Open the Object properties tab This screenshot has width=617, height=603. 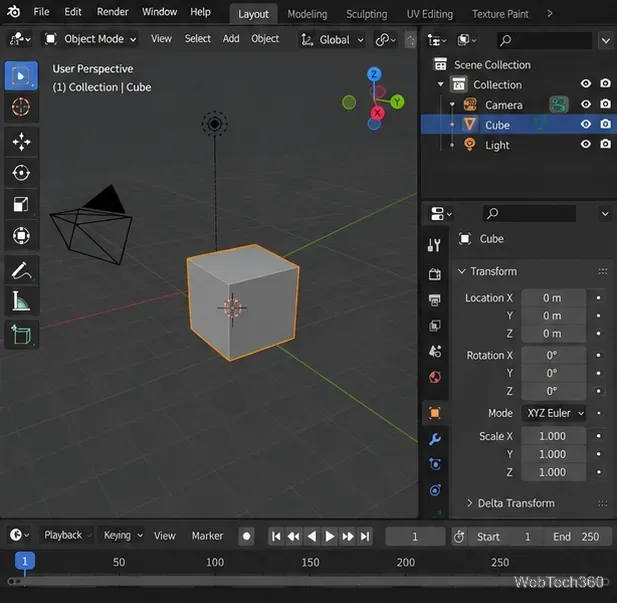434,413
